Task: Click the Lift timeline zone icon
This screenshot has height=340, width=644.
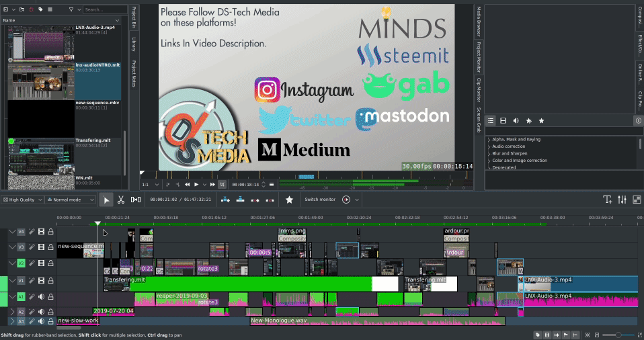Action: 270,200
